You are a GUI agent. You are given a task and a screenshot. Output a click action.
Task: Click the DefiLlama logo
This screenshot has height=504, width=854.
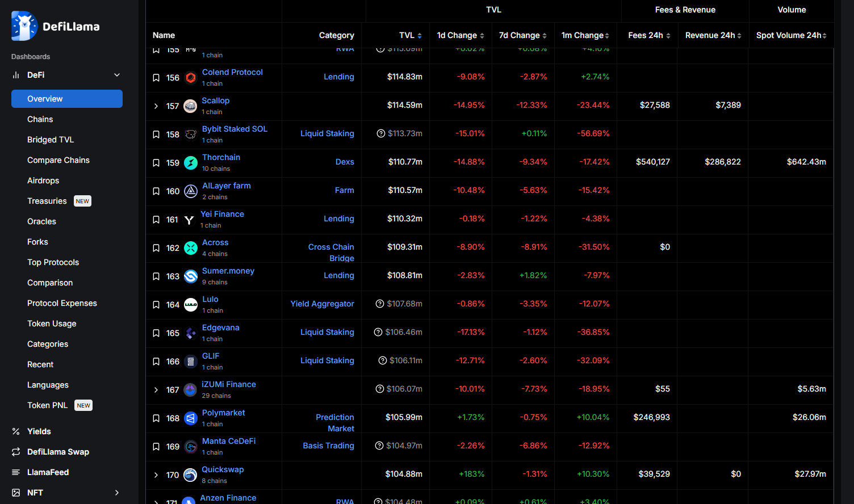pyautogui.click(x=55, y=26)
